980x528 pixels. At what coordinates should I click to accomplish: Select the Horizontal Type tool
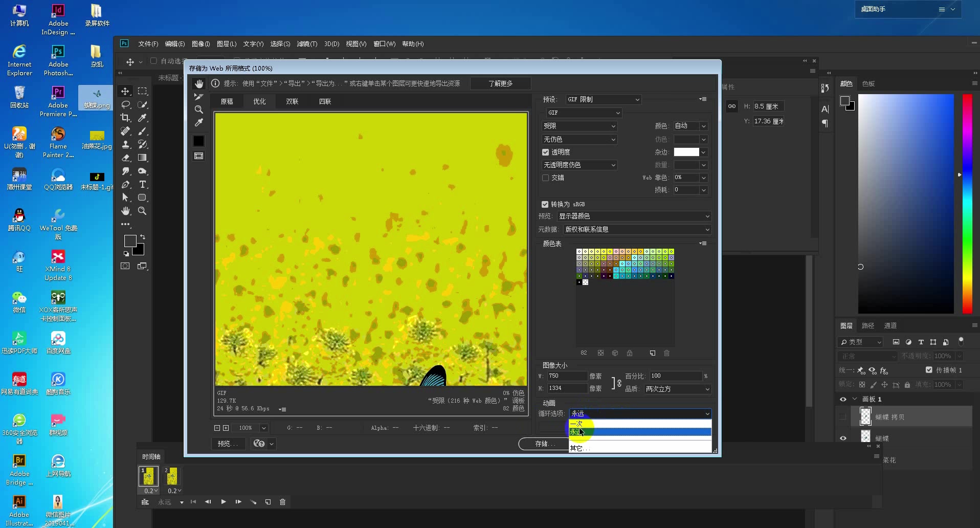143,184
